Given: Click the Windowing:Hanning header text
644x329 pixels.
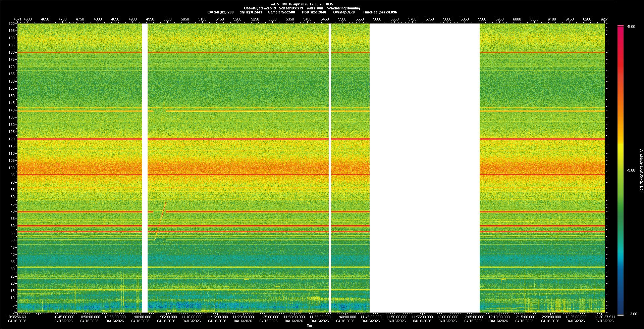Looking at the screenshot, I should tap(343, 8).
